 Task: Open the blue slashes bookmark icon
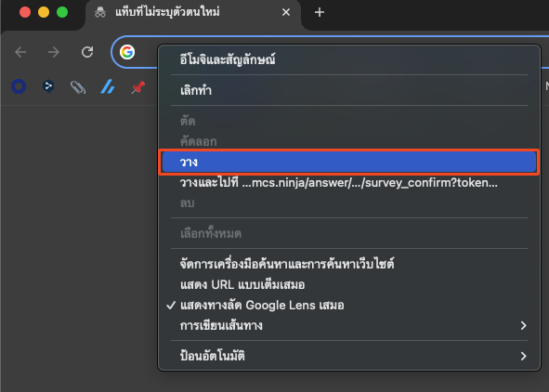coord(108,86)
